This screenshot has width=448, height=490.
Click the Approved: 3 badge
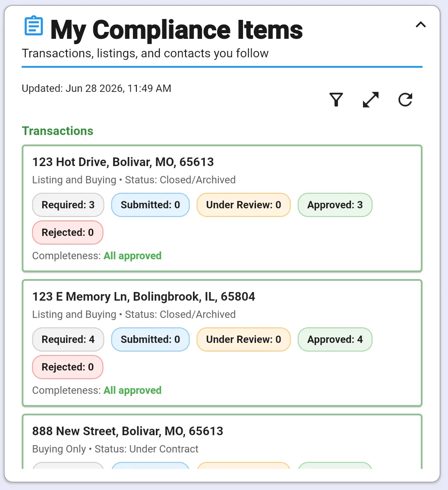click(335, 205)
